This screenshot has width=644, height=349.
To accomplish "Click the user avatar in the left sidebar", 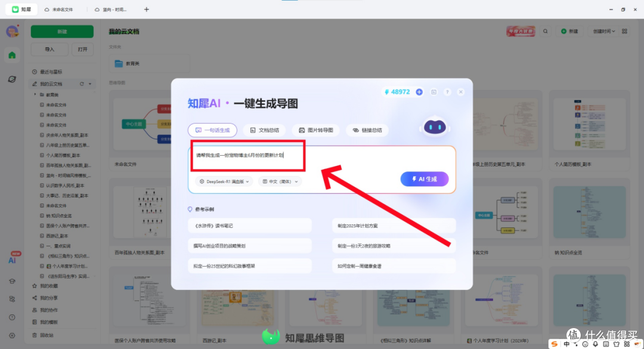I will point(13,31).
